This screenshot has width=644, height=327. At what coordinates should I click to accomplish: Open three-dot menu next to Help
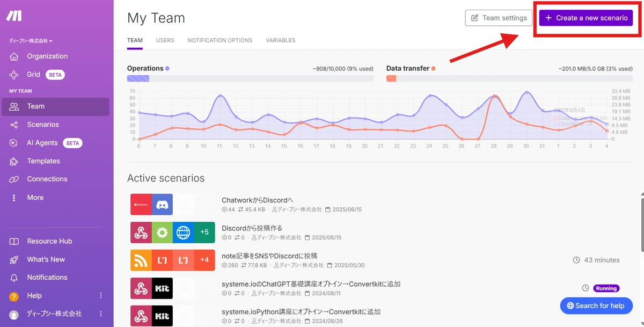coord(101,296)
